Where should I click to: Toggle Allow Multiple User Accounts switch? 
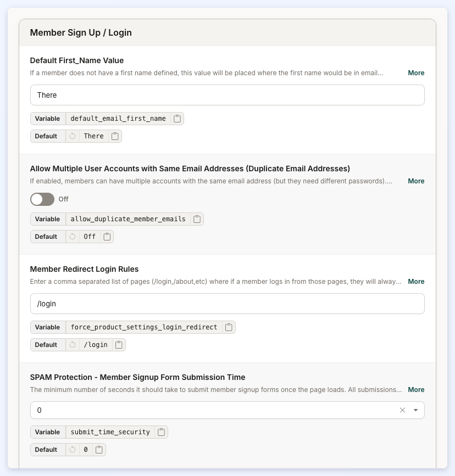click(42, 199)
